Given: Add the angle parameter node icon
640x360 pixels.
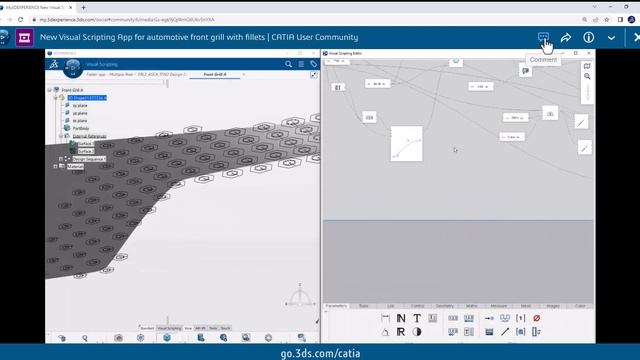Looking at the screenshot, I should click(x=385, y=332).
